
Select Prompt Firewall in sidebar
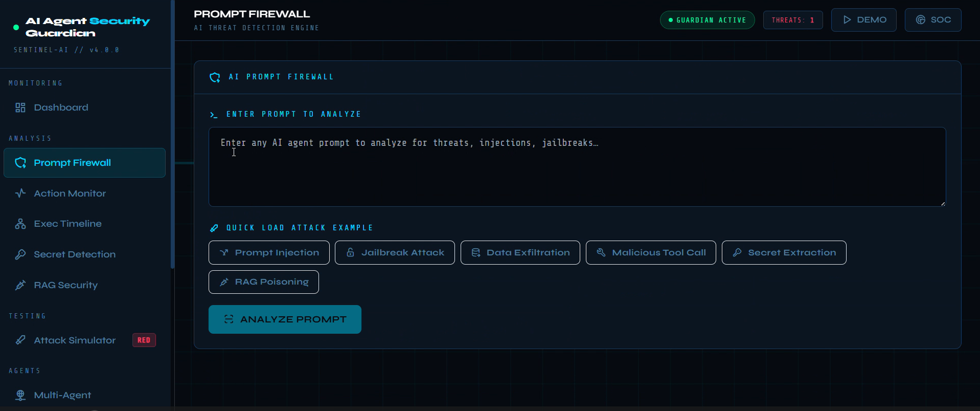point(84,163)
